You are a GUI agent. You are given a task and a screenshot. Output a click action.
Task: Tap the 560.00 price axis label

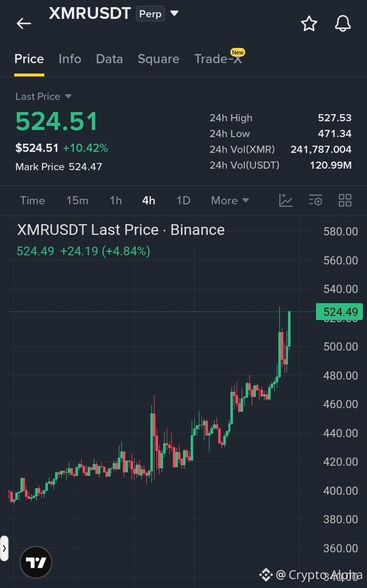point(340,260)
